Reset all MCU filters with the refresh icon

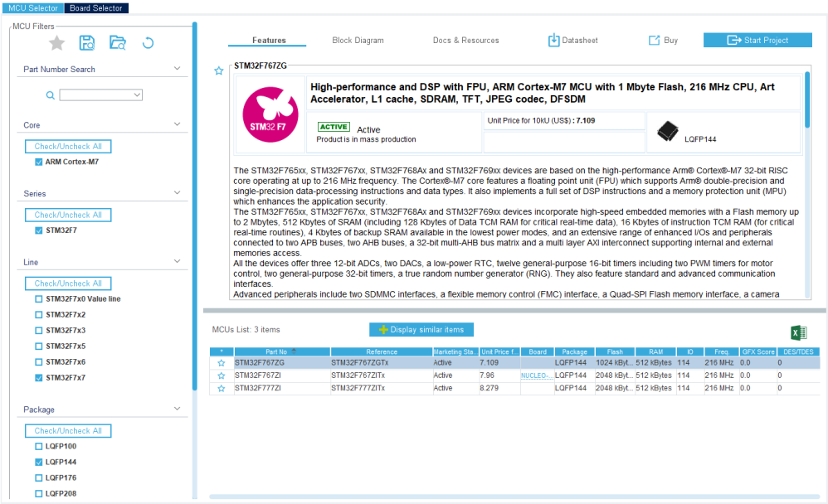[x=148, y=43]
